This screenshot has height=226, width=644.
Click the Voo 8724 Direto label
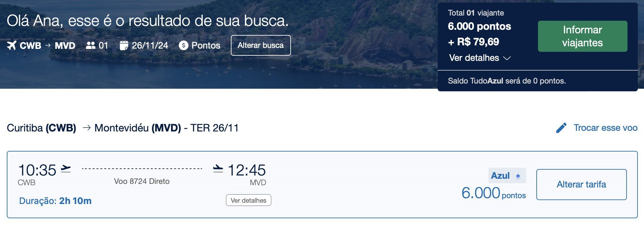pyautogui.click(x=142, y=181)
